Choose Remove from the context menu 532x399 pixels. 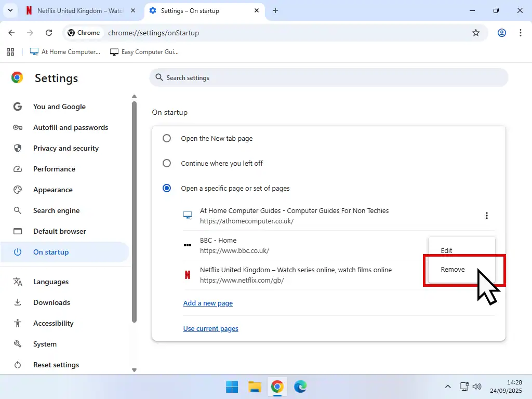tap(453, 270)
